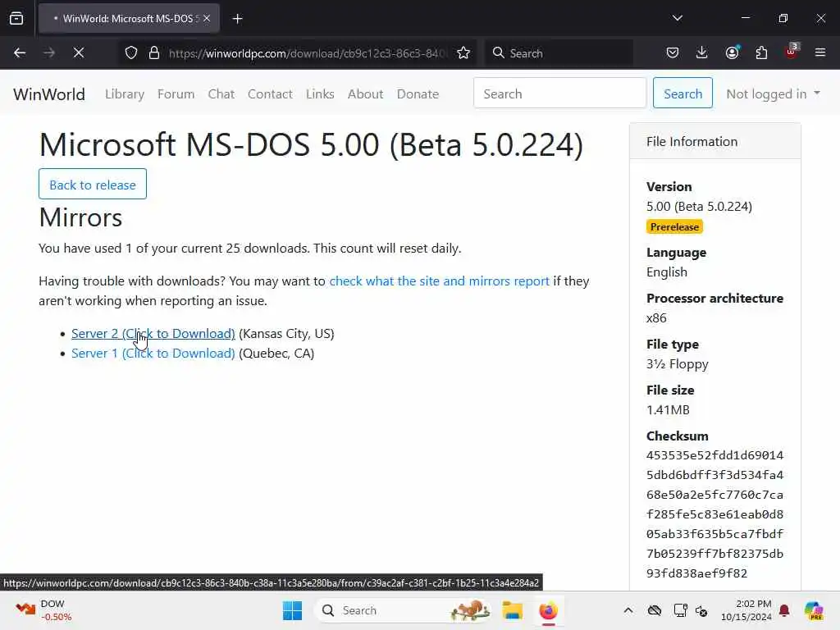Open the uBlock Origin extension icon

[792, 52]
